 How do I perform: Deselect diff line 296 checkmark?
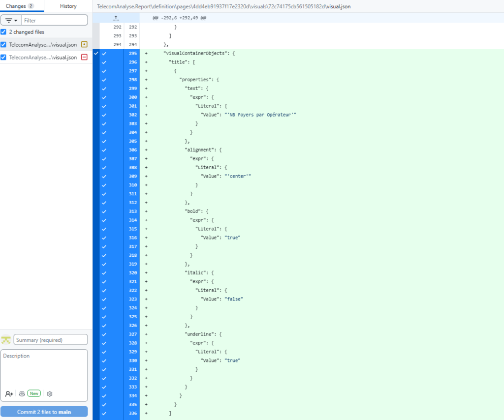coord(104,62)
